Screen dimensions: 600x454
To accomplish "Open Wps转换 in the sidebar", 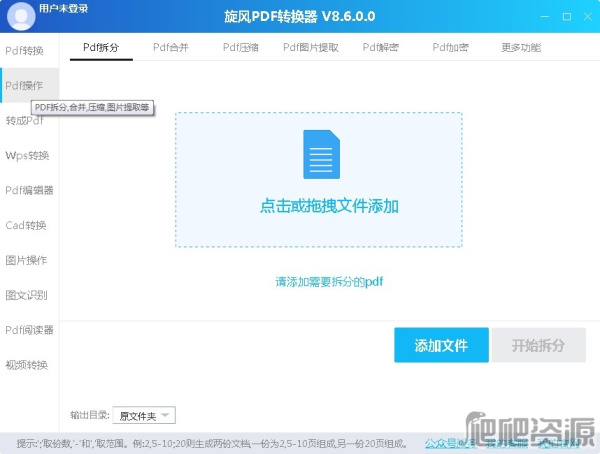I will (x=27, y=155).
